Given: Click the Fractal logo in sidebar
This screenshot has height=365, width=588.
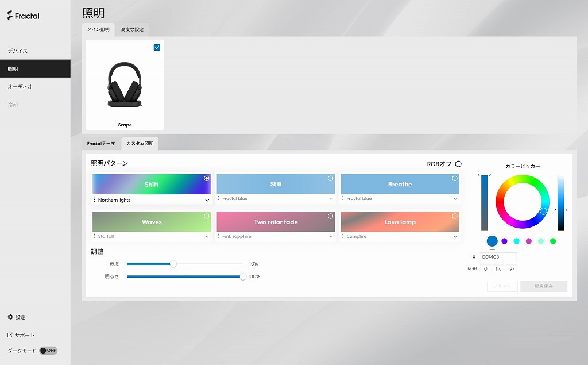Looking at the screenshot, I should point(23,16).
